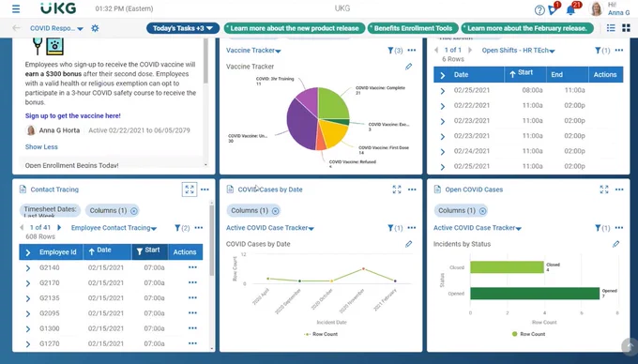Open the dashboard settings gear icon
This screenshot has width=638, height=364.
coord(95,28)
